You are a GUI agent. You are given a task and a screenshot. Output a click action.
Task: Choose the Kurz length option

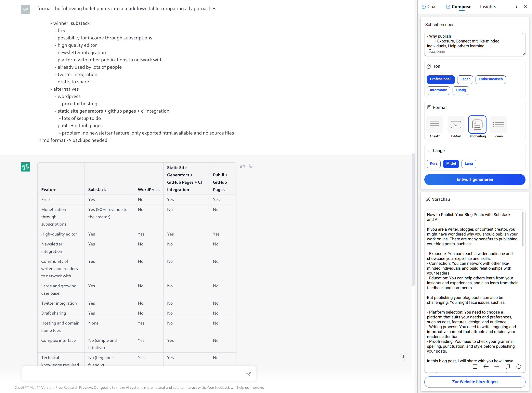click(x=433, y=164)
